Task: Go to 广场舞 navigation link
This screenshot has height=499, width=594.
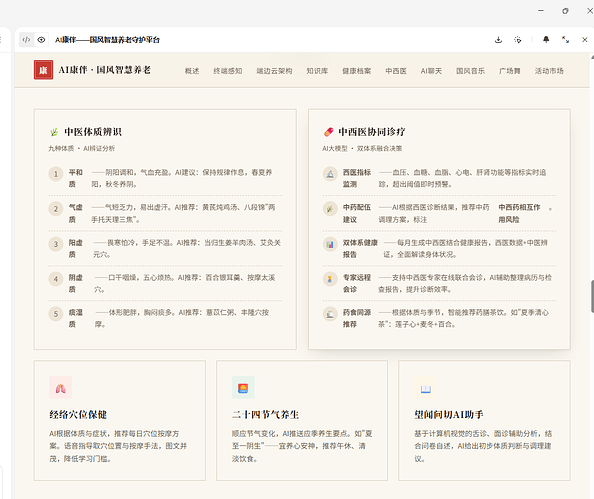Action: (x=510, y=71)
